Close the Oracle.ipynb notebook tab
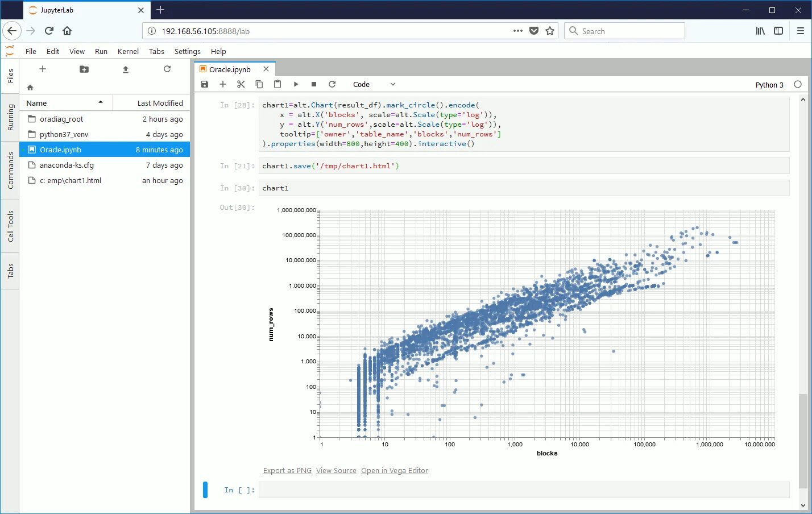This screenshot has width=812, height=514. pos(266,69)
